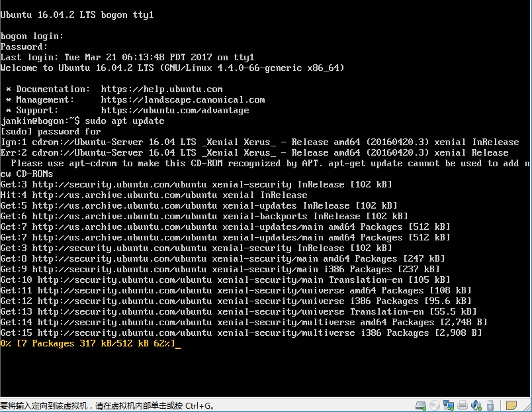Click the https://landscape.canonical.com management URL
Screen dimensions: 532x412
pos(183,100)
